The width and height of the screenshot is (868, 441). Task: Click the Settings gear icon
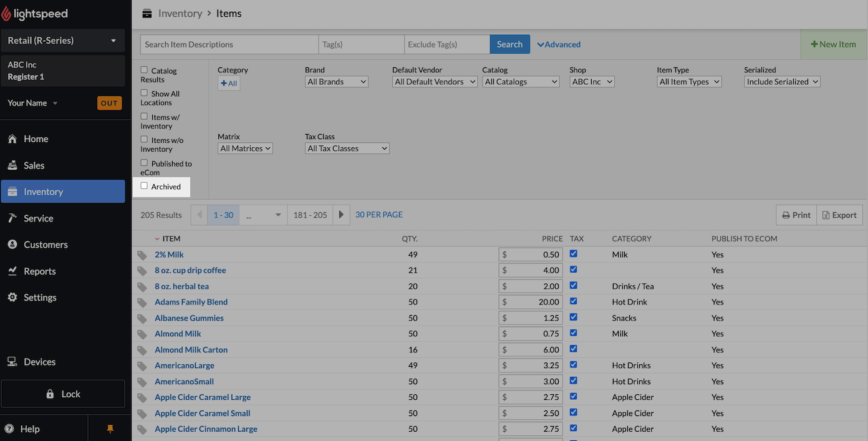[12, 298]
